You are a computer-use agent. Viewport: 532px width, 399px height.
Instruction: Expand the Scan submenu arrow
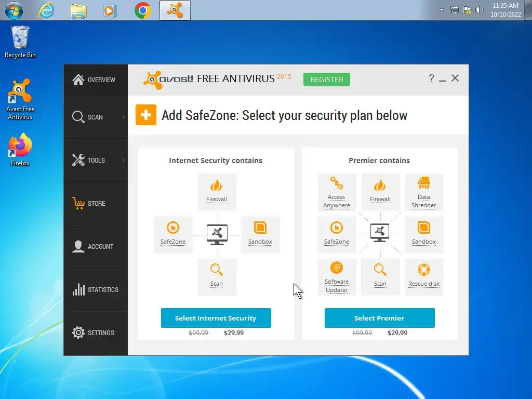(x=124, y=117)
